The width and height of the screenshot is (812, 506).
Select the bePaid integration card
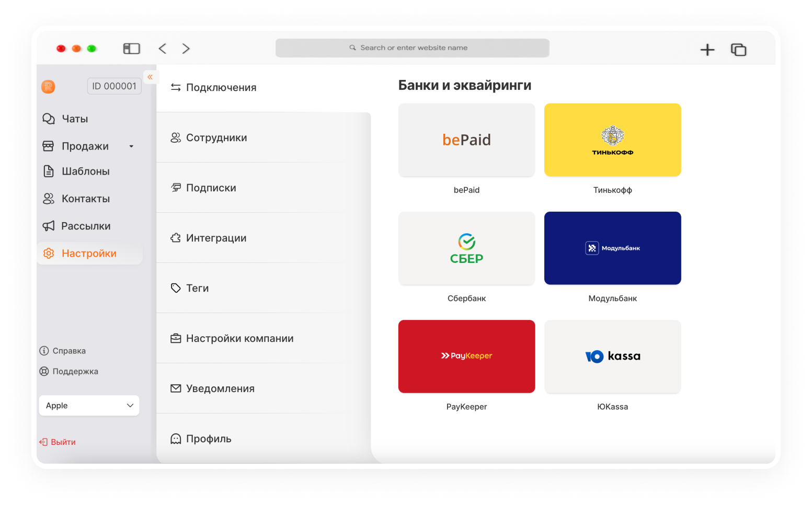(x=466, y=140)
